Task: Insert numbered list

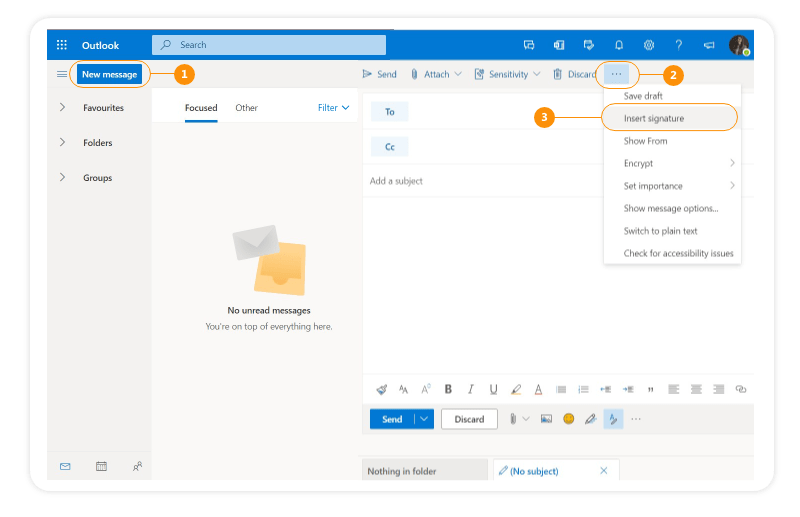Action: 583,389
